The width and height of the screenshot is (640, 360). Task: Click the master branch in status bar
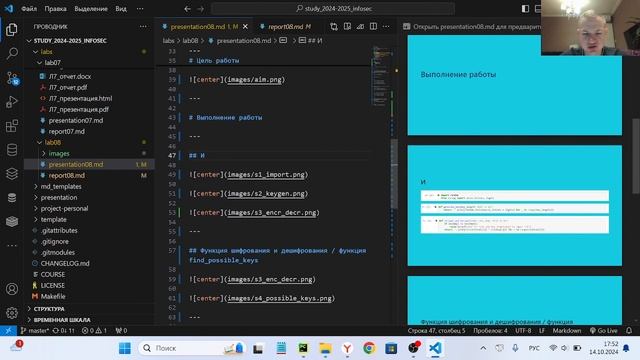point(35,331)
